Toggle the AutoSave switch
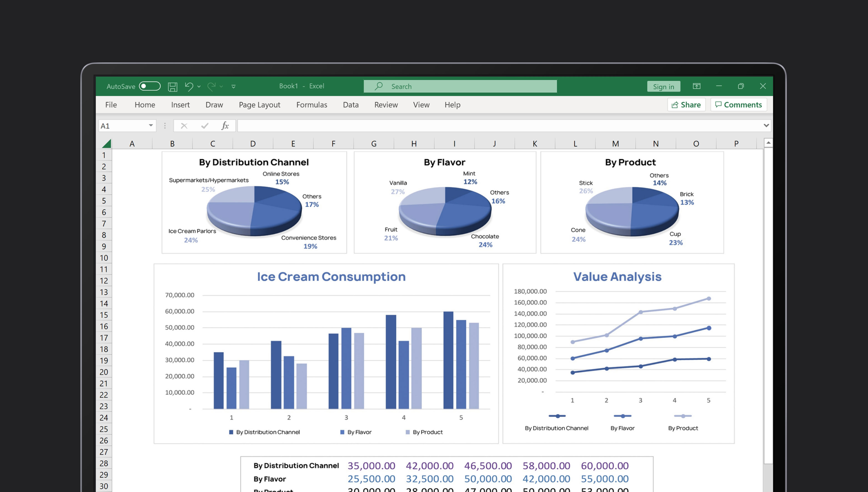 point(149,86)
